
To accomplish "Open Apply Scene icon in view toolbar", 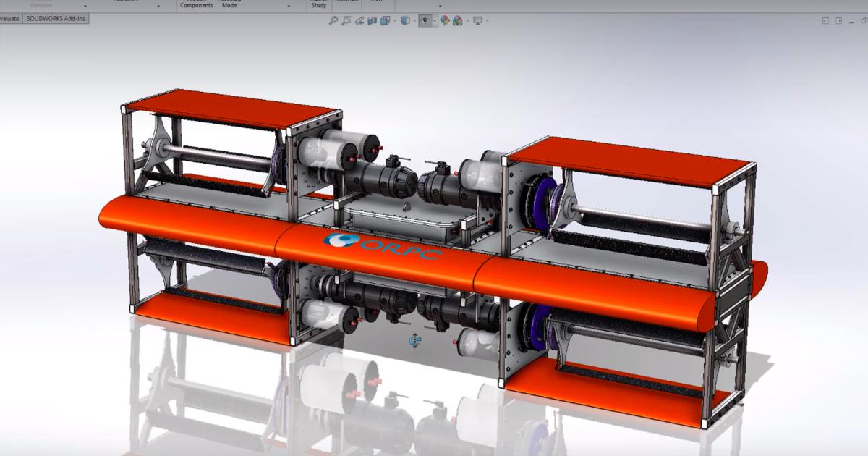I will tap(457, 21).
